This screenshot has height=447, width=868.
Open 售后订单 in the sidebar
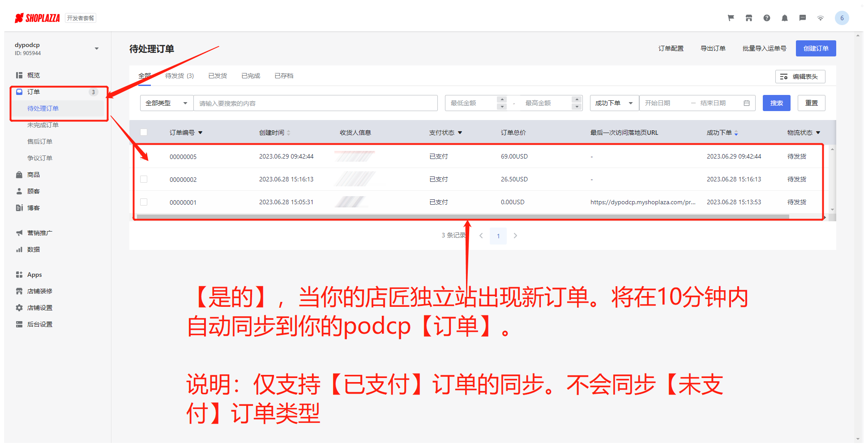(x=40, y=142)
